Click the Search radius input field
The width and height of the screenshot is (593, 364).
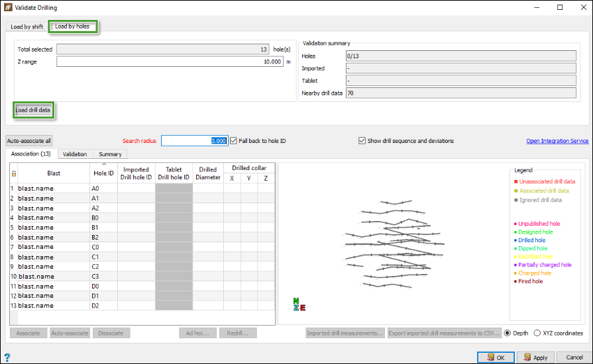click(x=195, y=141)
